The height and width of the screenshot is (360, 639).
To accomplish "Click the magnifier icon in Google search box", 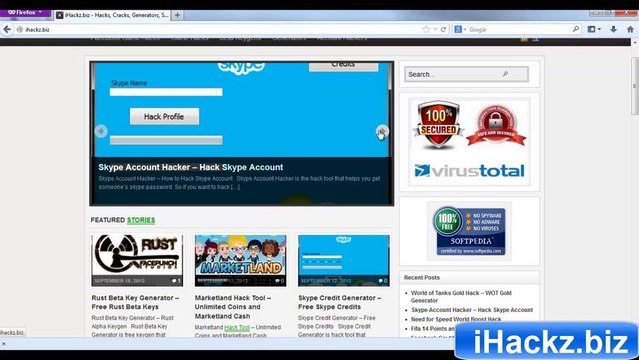I will [x=575, y=29].
